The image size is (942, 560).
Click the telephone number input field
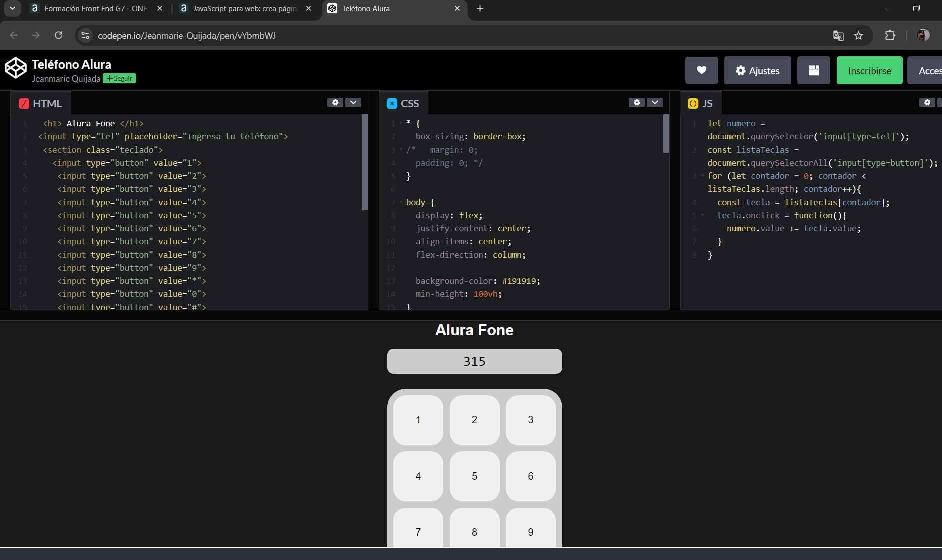coord(474,361)
